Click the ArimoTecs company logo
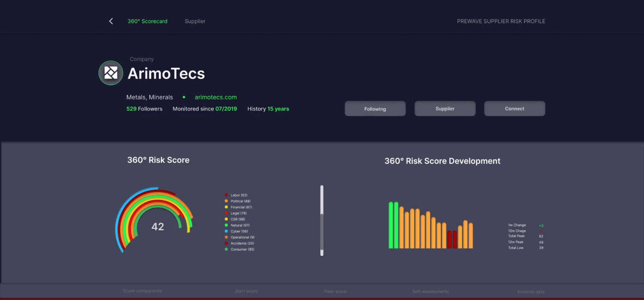This screenshot has height=300, width=644. (111, 73)
